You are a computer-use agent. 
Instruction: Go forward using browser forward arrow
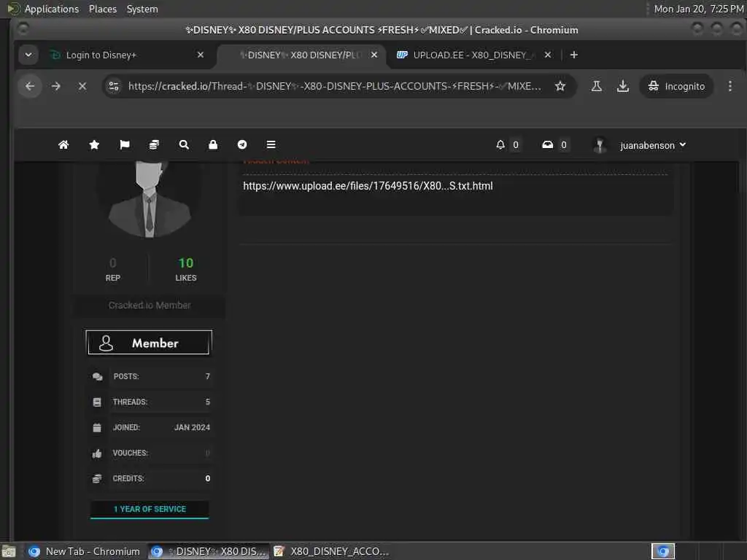tap(55, 86)
